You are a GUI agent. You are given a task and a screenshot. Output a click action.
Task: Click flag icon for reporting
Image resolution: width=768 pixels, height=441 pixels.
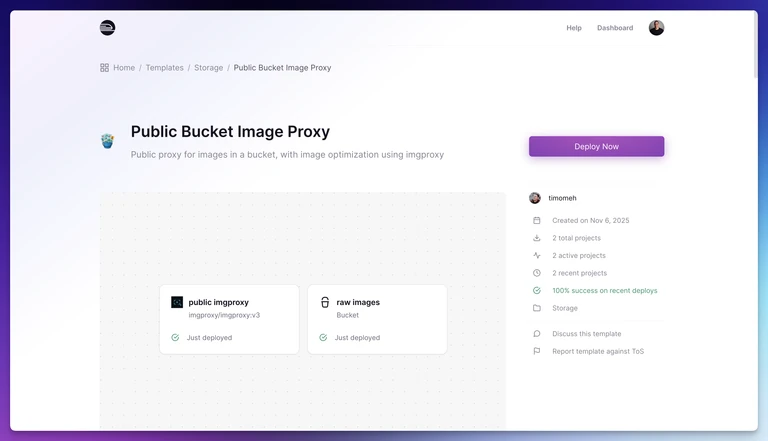coord(537,351)
